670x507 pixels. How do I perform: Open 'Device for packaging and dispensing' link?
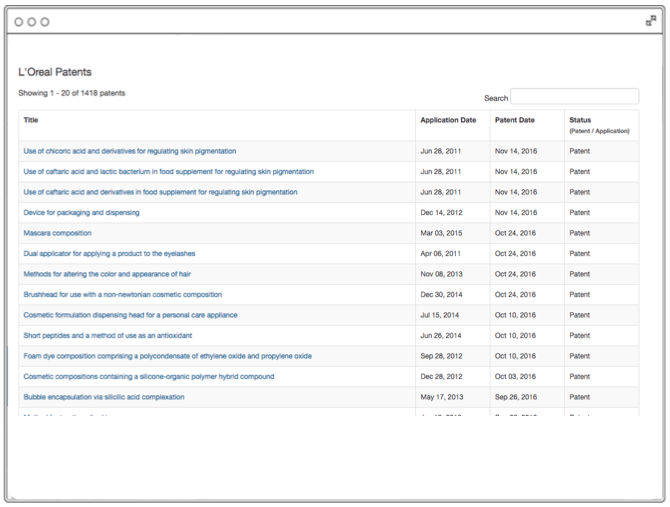click(82, 213)
